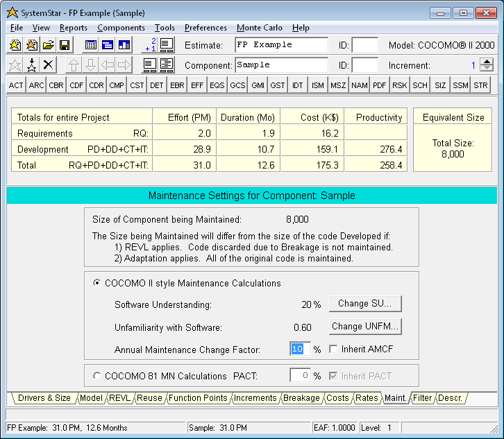Switch to the Reuse tab
Image resolution: width=504 pixels, height=439 pixels.
pyautogui.click(x=149, y=398)
